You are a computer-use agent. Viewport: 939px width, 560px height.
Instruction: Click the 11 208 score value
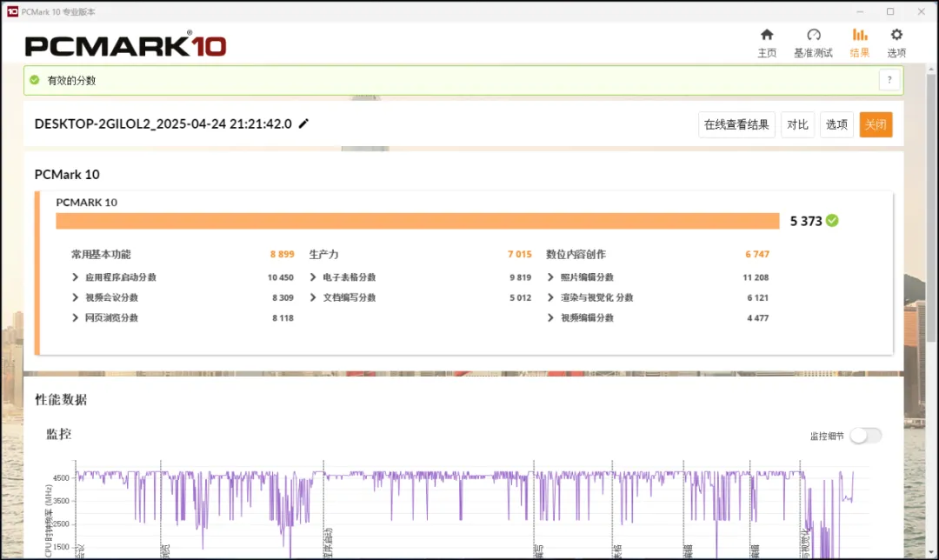point(756,277)
